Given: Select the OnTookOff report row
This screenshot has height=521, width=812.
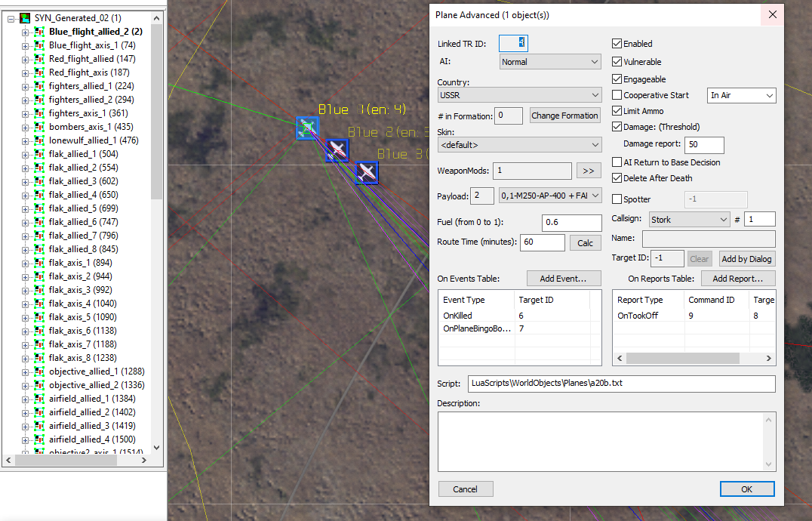Looking at the screenshot, I should tap(694, 316).
